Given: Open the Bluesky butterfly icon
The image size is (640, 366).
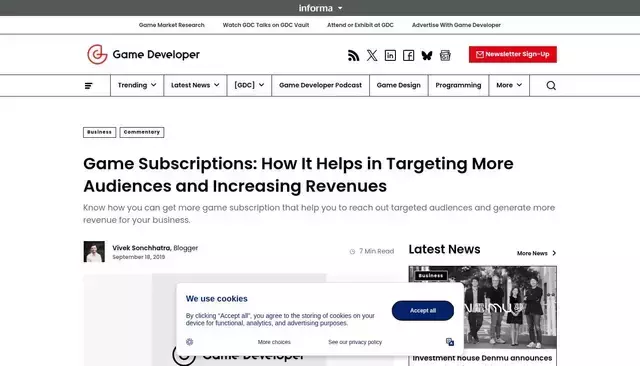Looking at the screenshot, I should click(427, 55).
